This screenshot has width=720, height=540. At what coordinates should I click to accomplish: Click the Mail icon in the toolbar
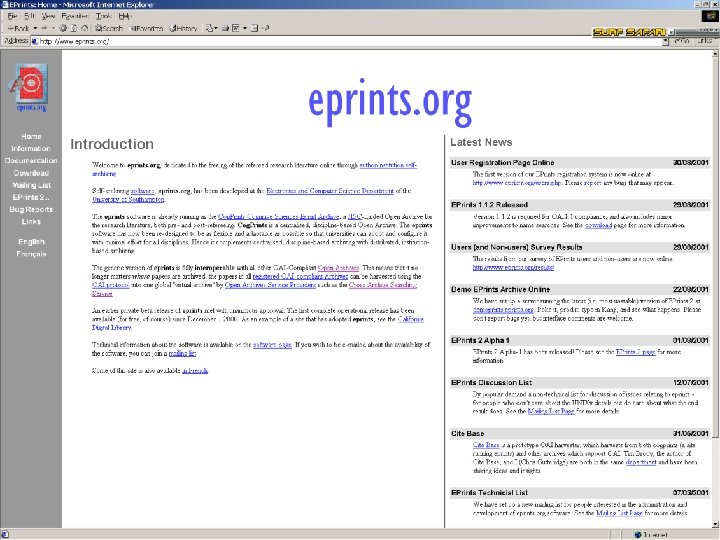(x=209, y=28)
